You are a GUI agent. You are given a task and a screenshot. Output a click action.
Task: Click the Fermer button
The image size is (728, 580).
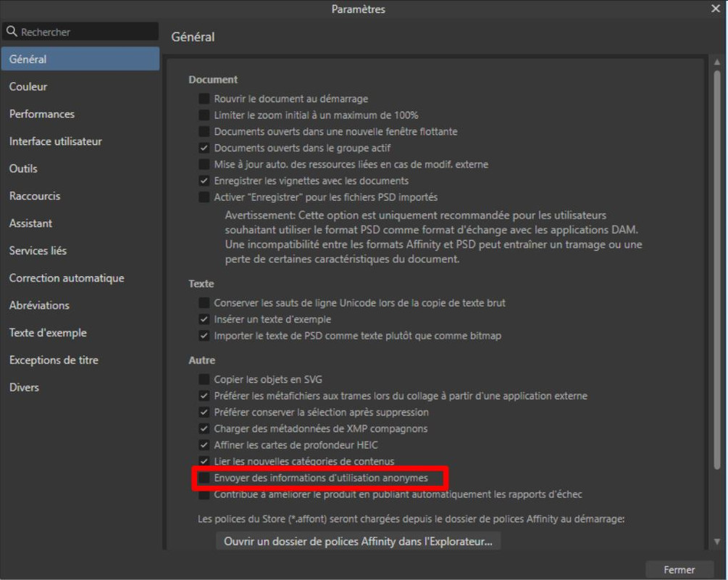tap(679, 570)
